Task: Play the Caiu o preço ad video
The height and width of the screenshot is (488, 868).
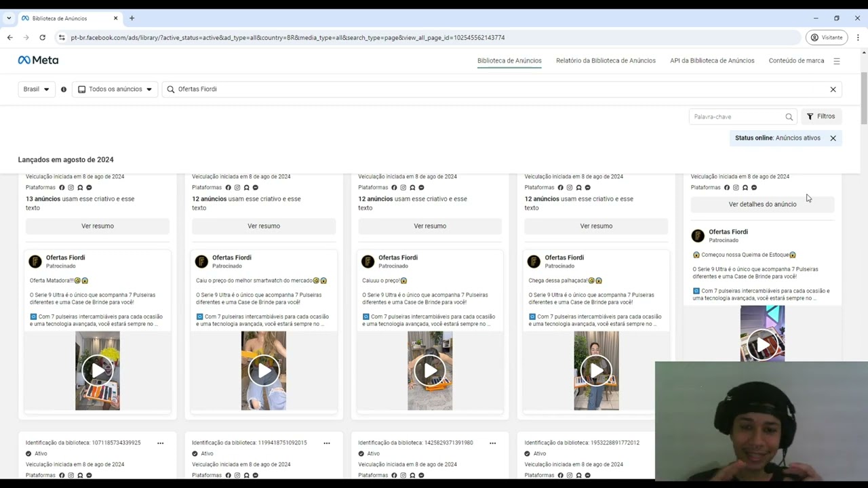Action: click(264, 371)
